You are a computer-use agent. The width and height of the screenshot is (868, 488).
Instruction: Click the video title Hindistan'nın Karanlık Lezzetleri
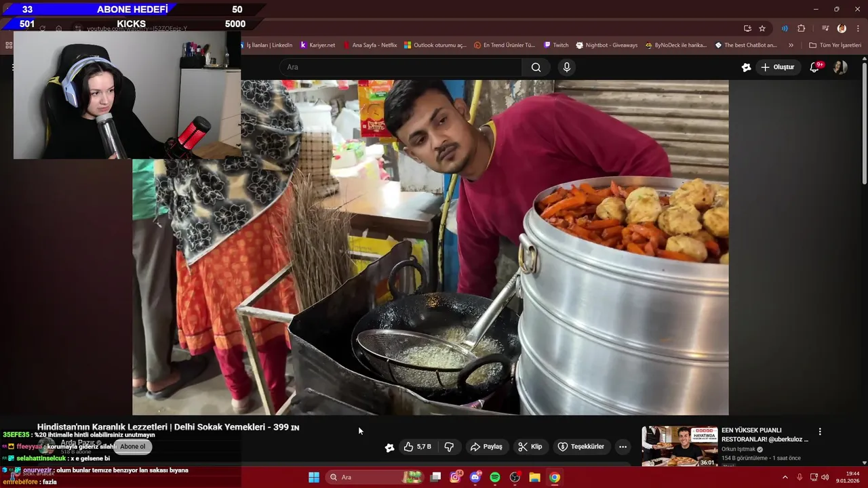[168, 427]
